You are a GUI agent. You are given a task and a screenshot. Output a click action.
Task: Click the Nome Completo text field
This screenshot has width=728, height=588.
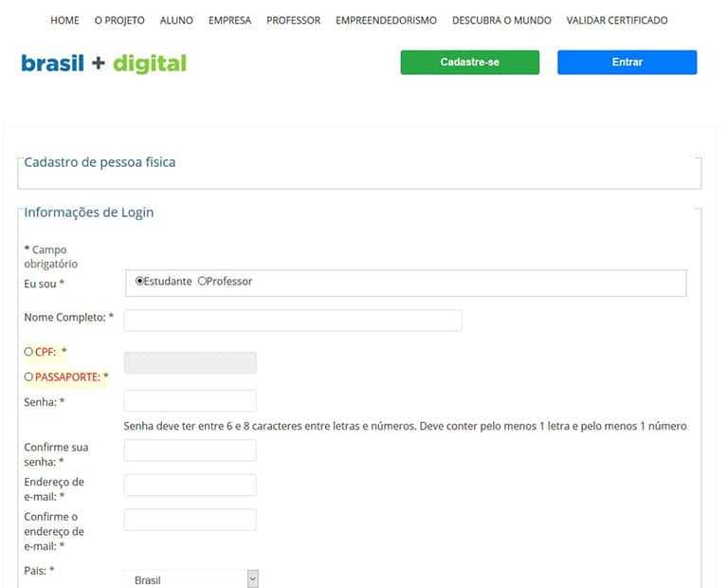[x=293, y=321]
